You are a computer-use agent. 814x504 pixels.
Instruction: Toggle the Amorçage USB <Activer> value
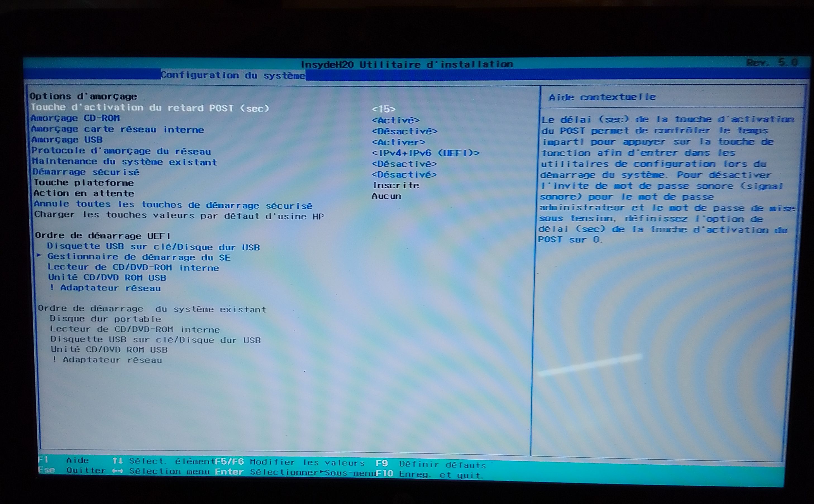tap(398, 142)
